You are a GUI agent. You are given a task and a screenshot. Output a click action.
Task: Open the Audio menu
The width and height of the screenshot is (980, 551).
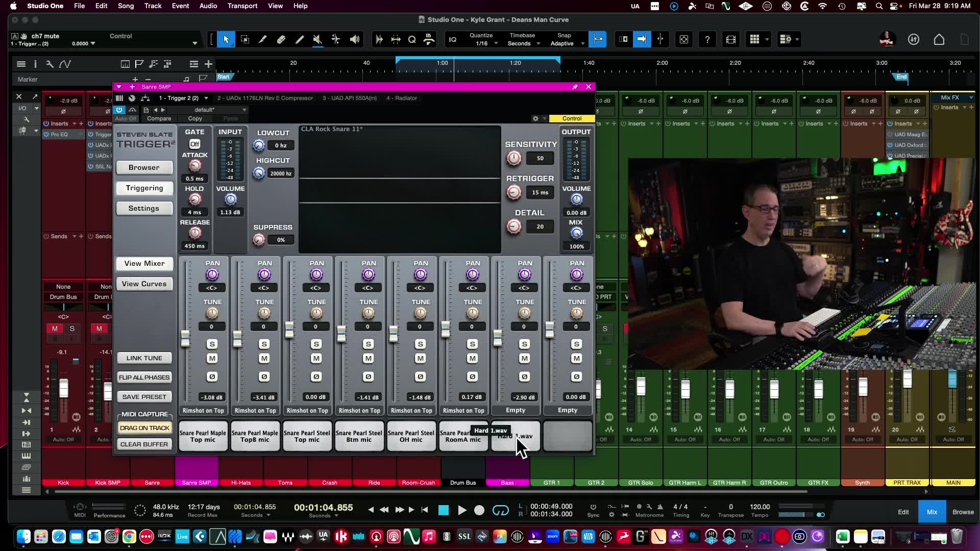(208, 6)
